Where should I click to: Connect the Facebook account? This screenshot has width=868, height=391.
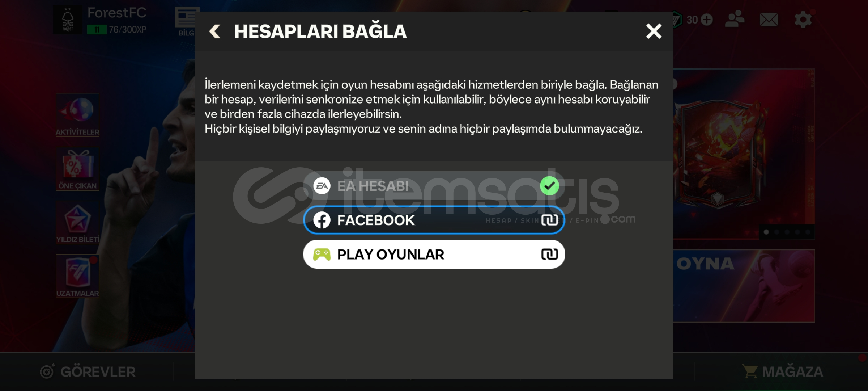[434, 220]
